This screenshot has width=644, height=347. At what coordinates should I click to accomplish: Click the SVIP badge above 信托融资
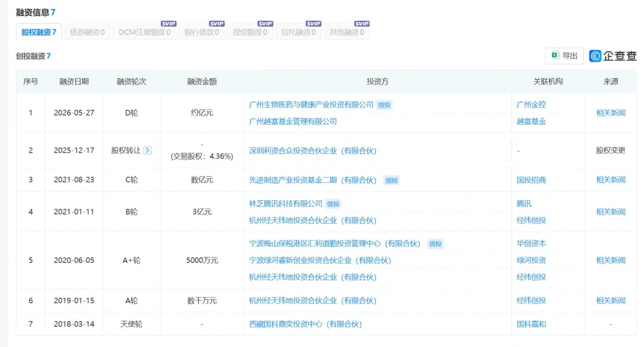click(x=314, y=23)
